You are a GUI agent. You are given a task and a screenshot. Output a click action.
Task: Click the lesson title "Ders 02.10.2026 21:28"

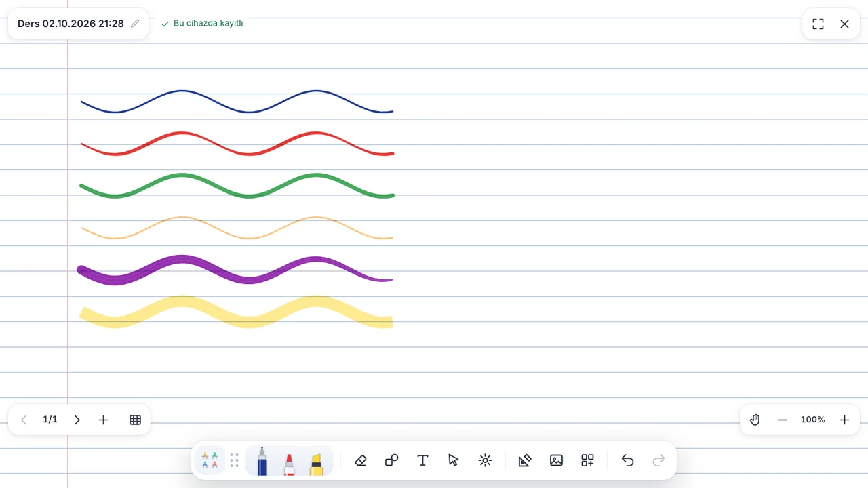[x=71, y=24]
